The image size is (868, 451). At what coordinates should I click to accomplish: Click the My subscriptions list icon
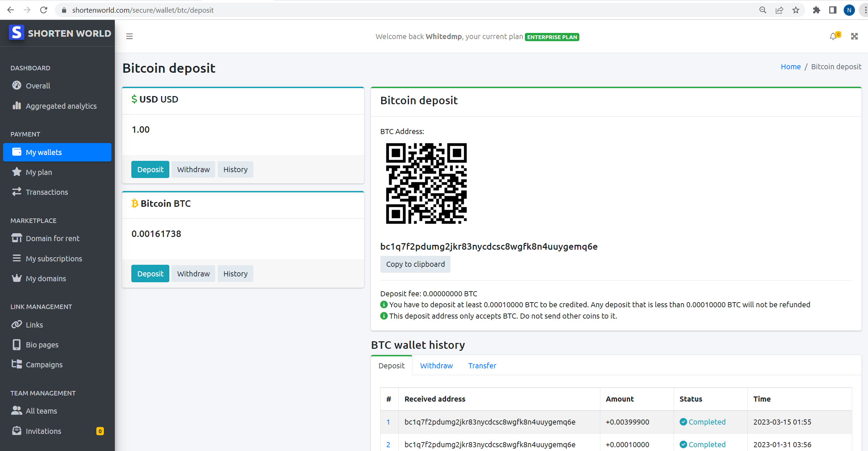pos(16,258)
